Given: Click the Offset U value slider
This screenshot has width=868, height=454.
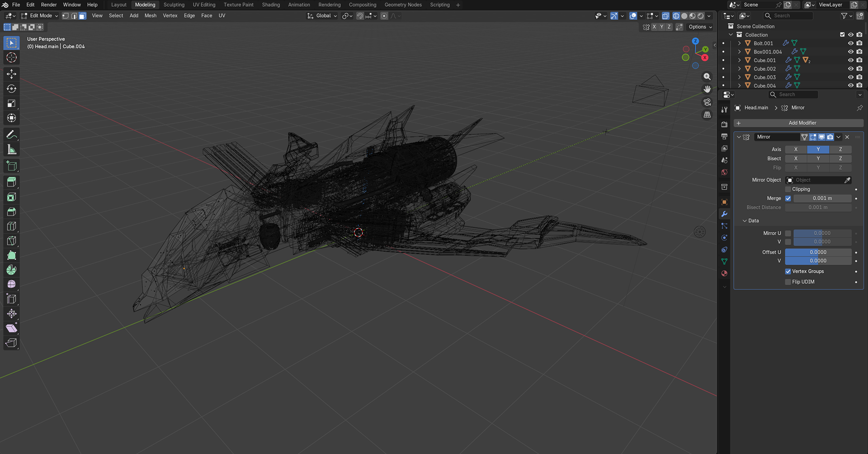Looking at the screenshot, I should pos(818,252).
